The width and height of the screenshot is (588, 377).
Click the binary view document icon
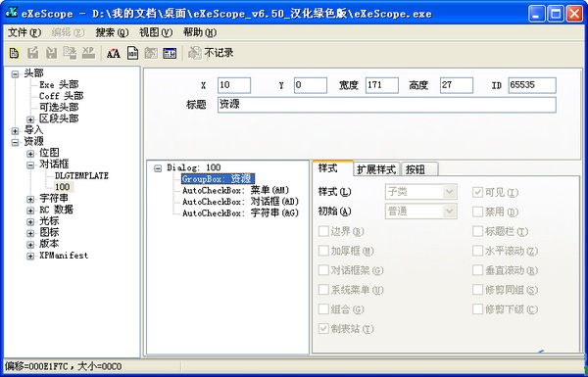point(132,53)
